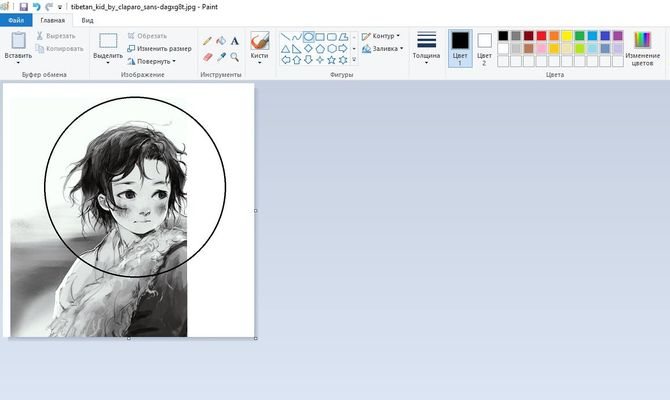
Task: Click the Изменить размер button
Action: coord(159,49)
